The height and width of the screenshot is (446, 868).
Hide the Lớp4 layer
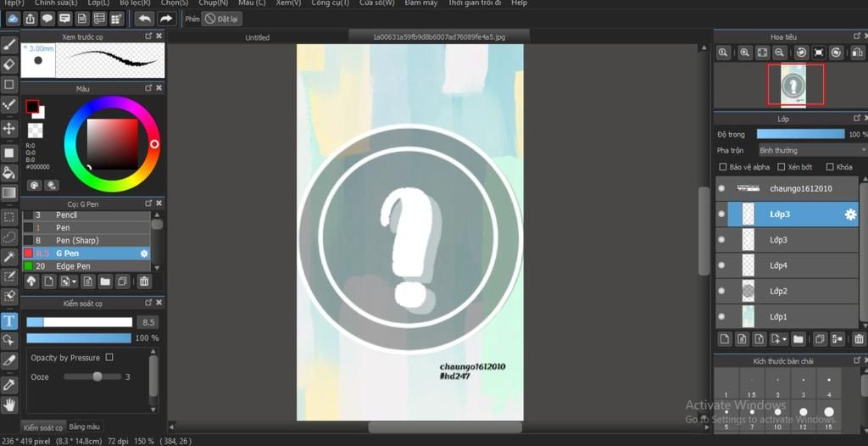click(x=721, y=265)
